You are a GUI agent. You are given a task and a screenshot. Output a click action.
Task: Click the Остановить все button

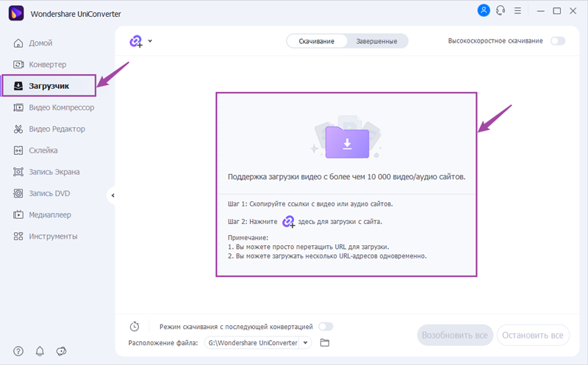pos(533,335)
